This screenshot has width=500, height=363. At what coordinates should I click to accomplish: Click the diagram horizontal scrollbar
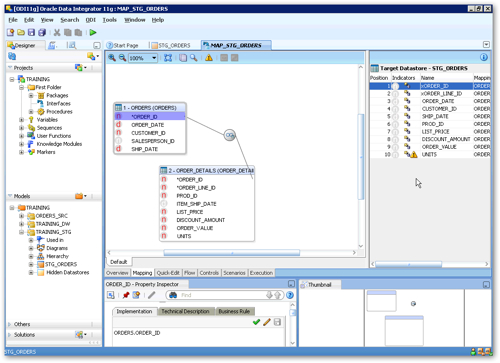(231, 253)
